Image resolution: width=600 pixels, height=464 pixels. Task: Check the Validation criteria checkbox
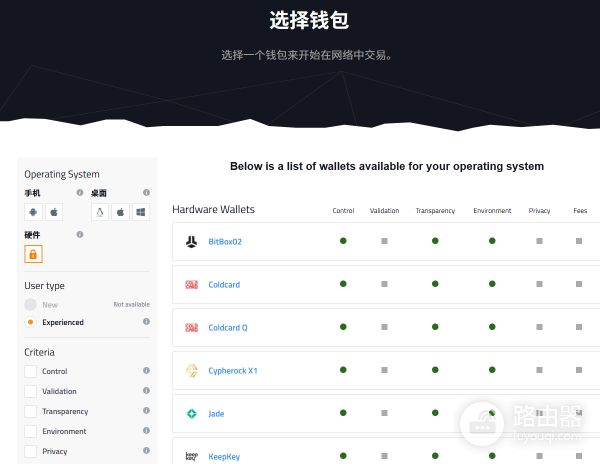(31, 392)
